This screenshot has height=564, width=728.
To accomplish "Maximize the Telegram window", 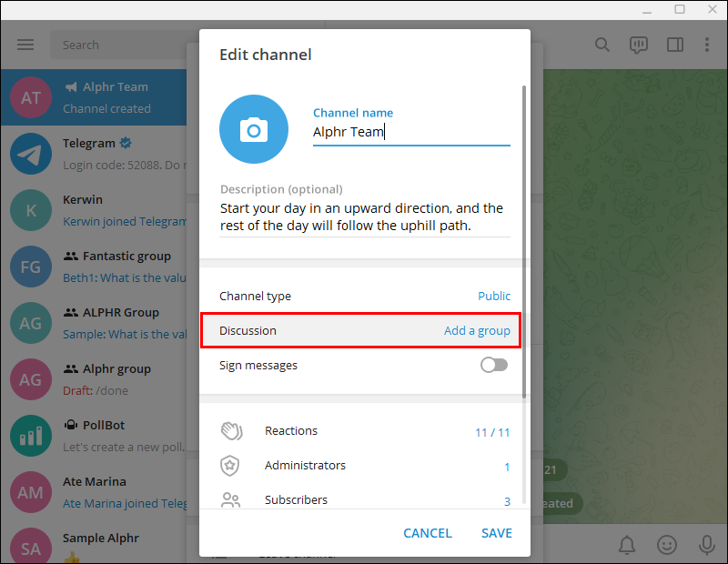I will coord(680,9).
